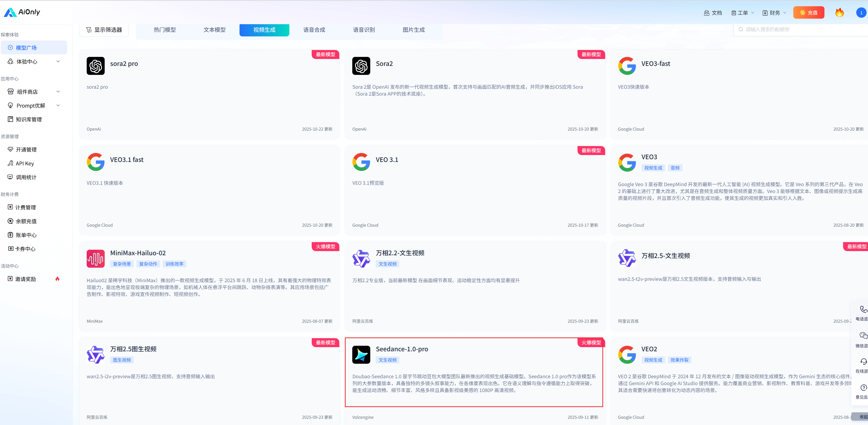This screenshot has height=425, width=868.
Task: Open API Key in sidebar
Action: 25,163
